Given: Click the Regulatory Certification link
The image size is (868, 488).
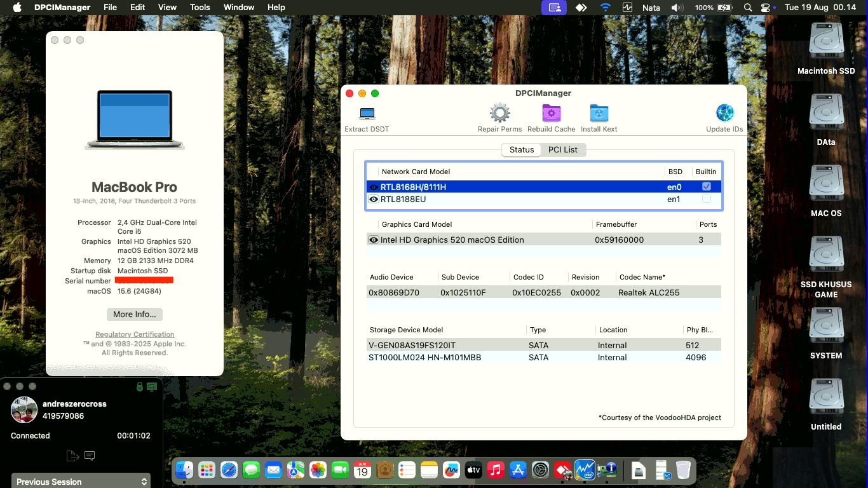Looking at the screenshot, I should pyautogui.click(x=134, y=334).
